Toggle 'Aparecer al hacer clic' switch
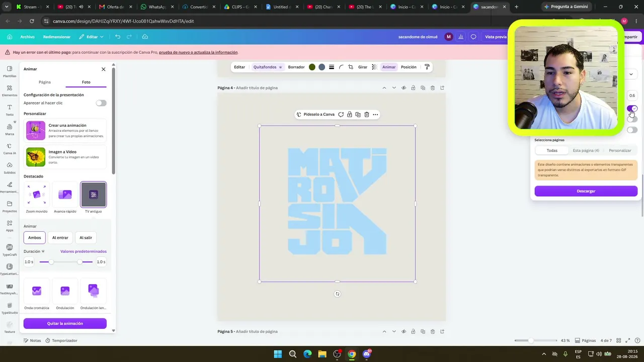644x362 pixels. tap(101, 103)
